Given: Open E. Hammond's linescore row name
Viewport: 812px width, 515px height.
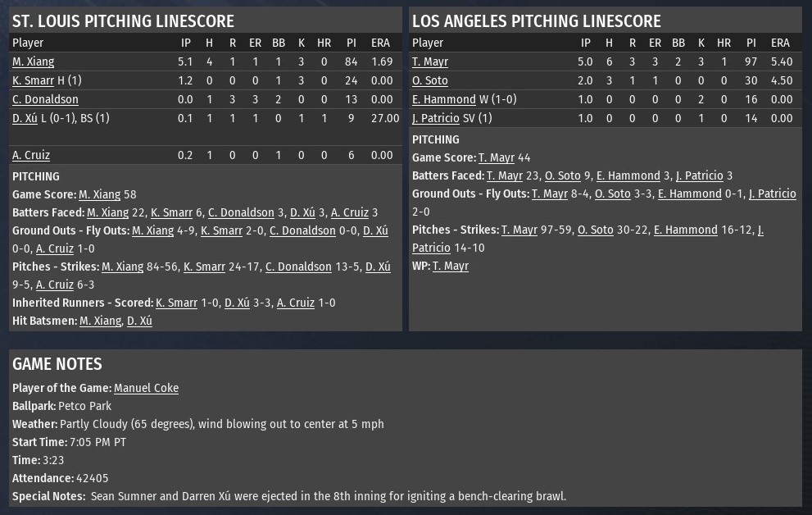Looking at the screenshot, I should (x=444, y=99).
